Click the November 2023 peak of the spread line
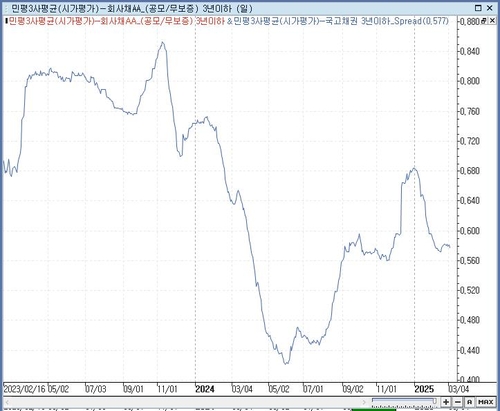The height and width of the screenshot is (411, 500). point(162,43)
